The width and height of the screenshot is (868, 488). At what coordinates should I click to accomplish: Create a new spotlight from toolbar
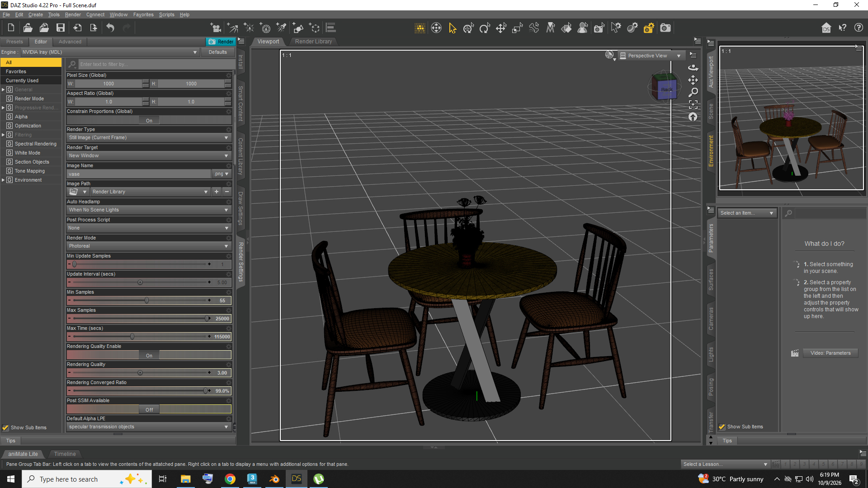coord(281,28)
